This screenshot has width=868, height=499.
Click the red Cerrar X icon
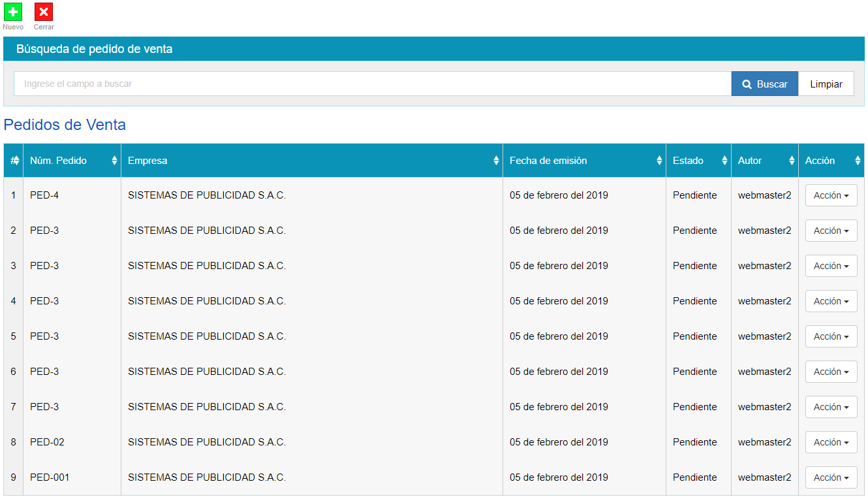(44, 12)
